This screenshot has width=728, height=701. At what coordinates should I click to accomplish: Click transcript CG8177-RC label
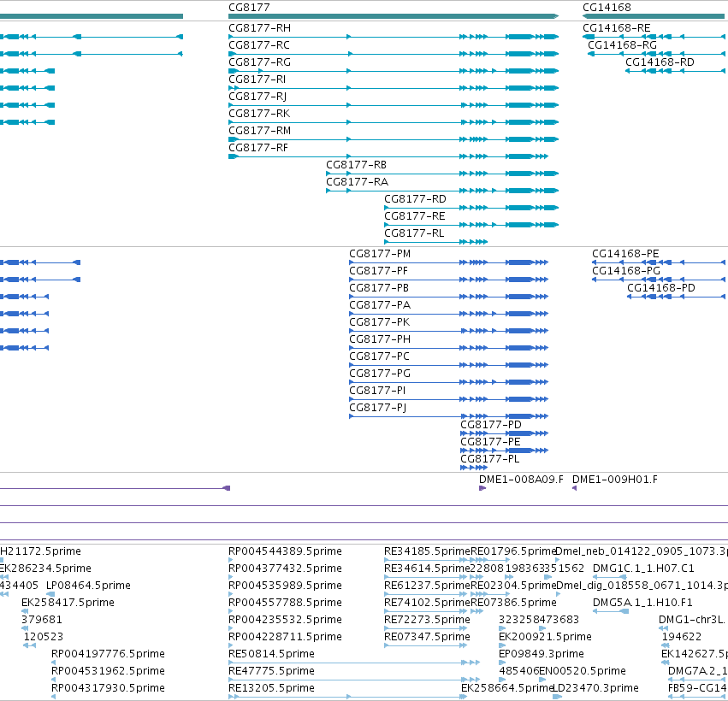[259, 45]
